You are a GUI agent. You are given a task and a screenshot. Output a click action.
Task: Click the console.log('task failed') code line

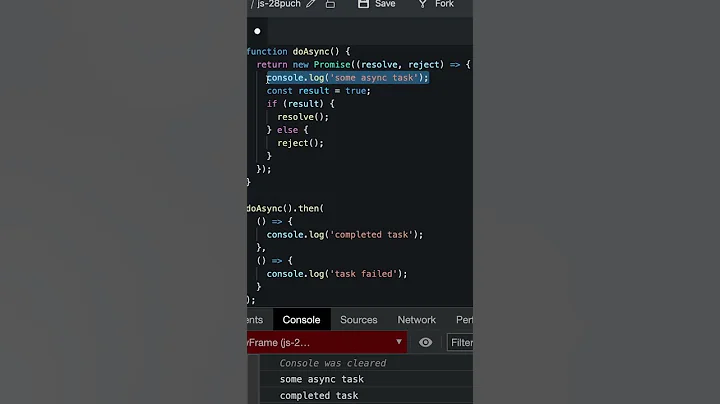click(x=337, y=274)
